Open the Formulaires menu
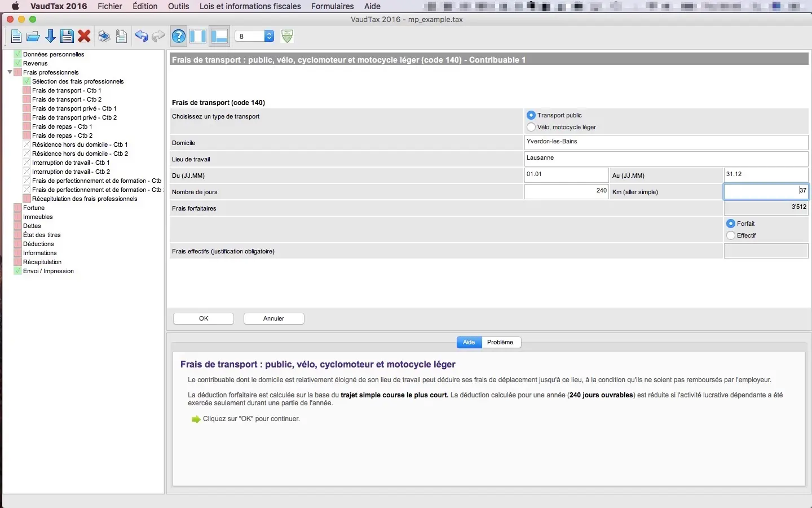812x508 pixels. [x=333, y=6]
